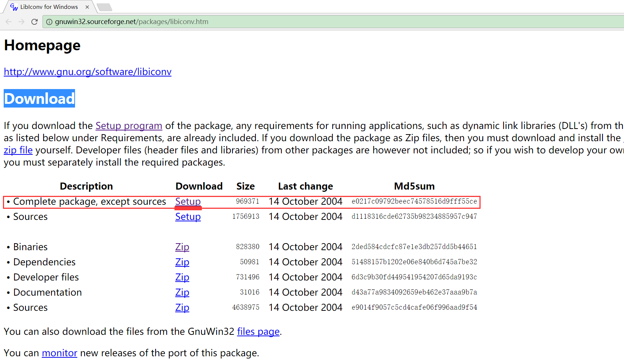Click the Download column header
The image size is (624, 364).
coord(199,186)
